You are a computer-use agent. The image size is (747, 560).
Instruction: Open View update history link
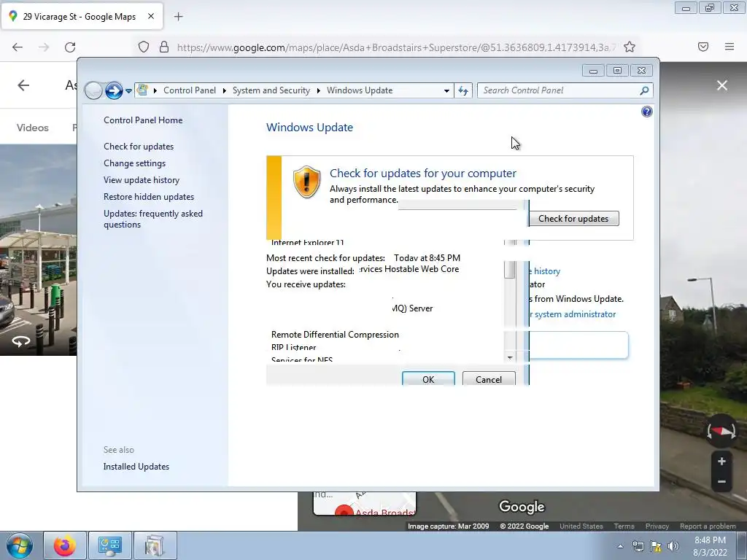click(142, 180)
